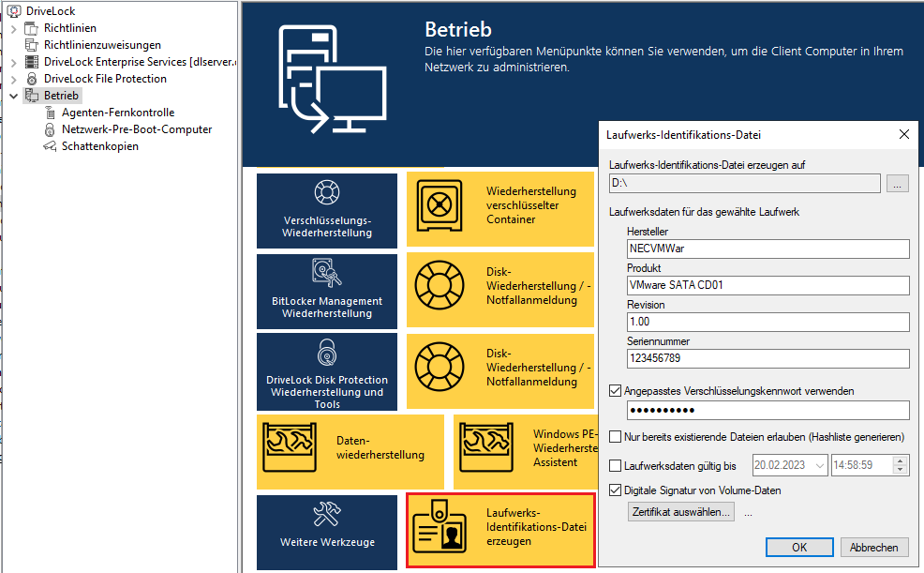This screenshot has height=573, width=924.
Task: Click the wrench icon on Weitere Werkzeuge
Action: (x=326, y=514)
